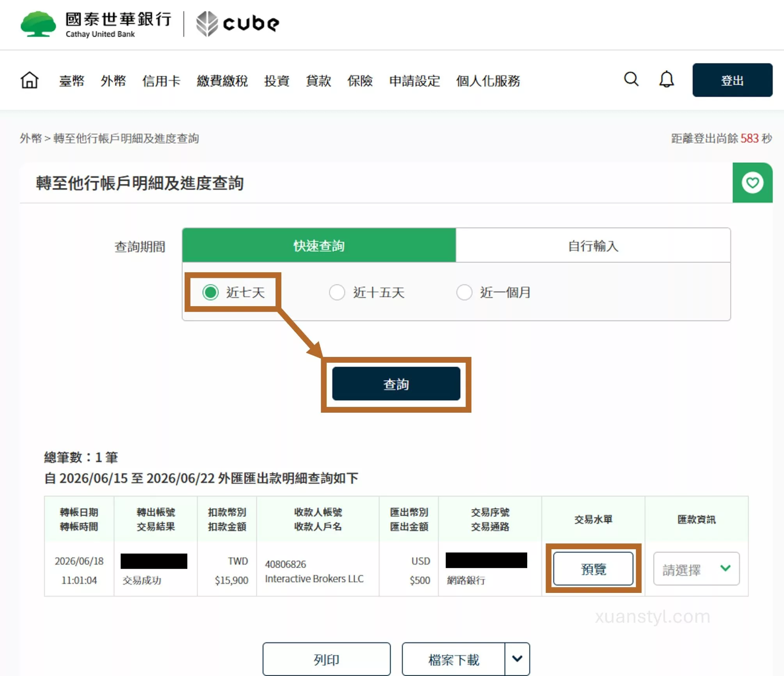Click the Cathay United Bank logo
The image size is (784, 676).
tap(96, 24)
